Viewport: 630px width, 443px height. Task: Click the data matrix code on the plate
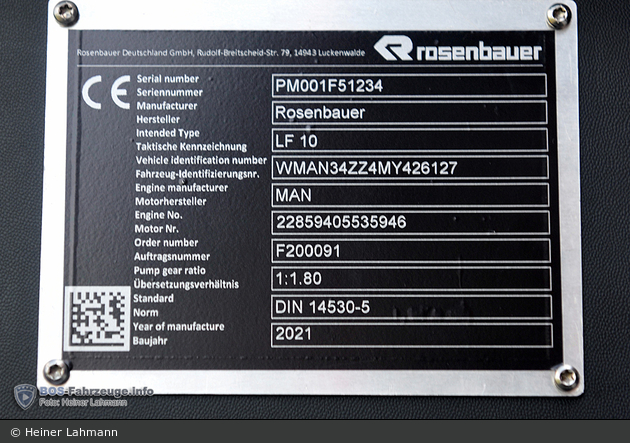(x=97, y=319)
